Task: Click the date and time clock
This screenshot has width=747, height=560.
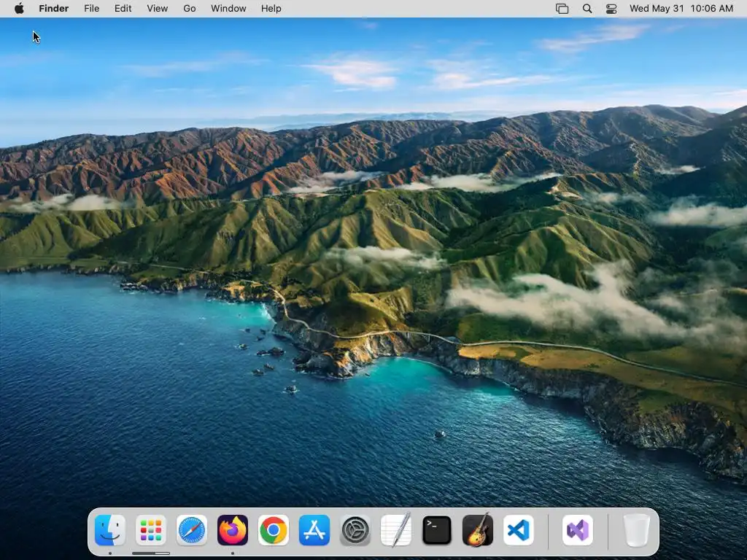Action: 681,9
